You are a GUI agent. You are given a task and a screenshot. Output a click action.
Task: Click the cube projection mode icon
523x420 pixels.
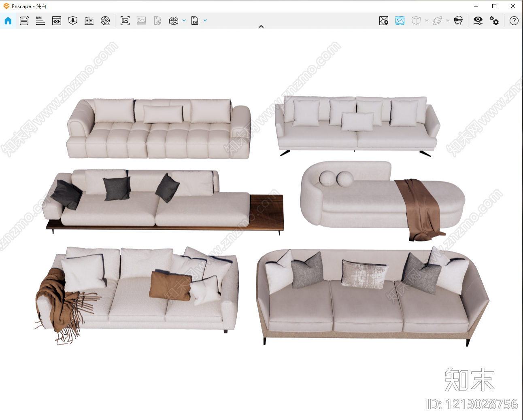coord(416,21)
